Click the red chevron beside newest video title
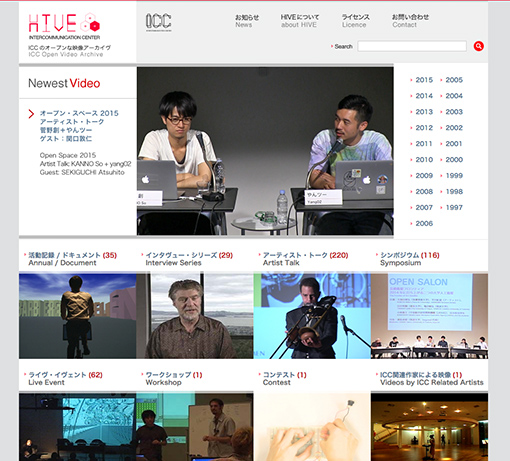The height and width of the screenshot is (461, 510). click(x=31, y=114)
